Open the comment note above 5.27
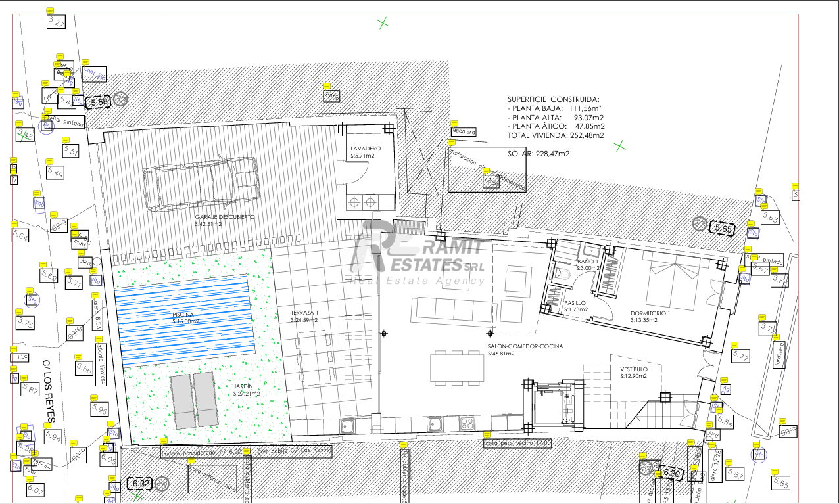 (x=51, y=11)
